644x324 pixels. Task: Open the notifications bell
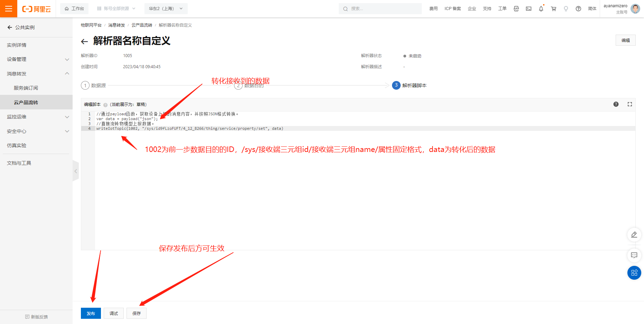pyautogui.click(x=541, y=9)
